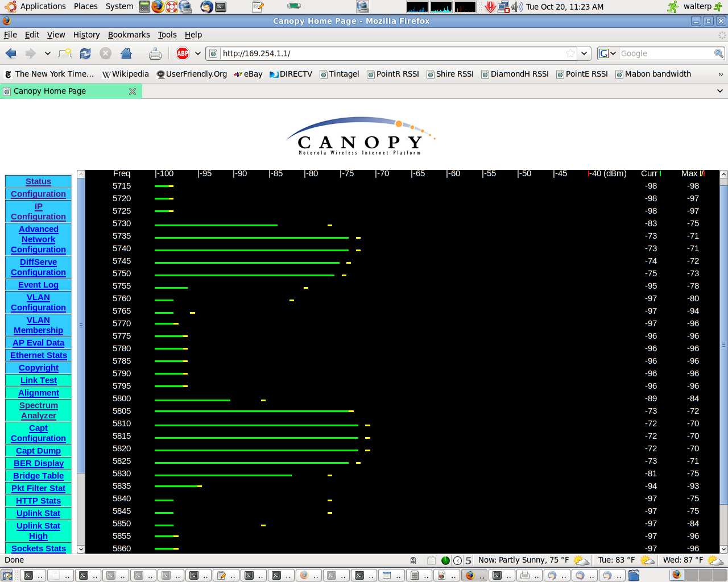This screenshot has width=728, height=582.
Task: Open the Event Log link
Action: tap(38, 285)
